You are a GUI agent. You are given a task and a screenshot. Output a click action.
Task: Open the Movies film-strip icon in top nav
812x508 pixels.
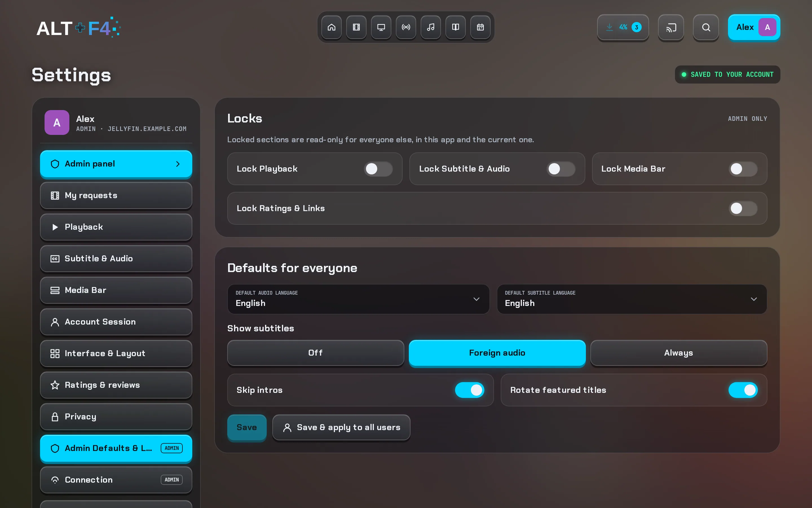click(x=356, y=27)
